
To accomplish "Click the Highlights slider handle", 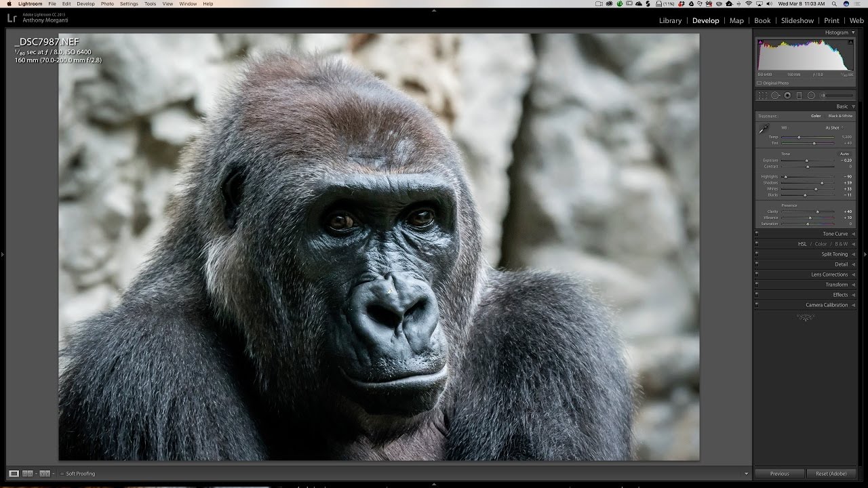I will (786, 177).
